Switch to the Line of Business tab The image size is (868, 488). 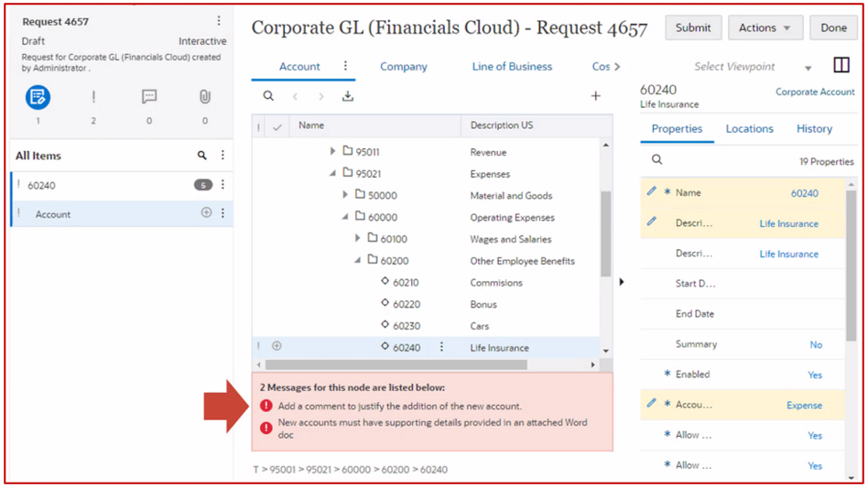(512, 67)
